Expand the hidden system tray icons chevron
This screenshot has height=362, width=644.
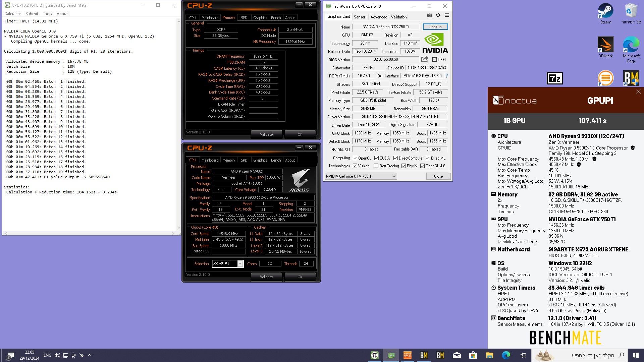pos(90,355)
